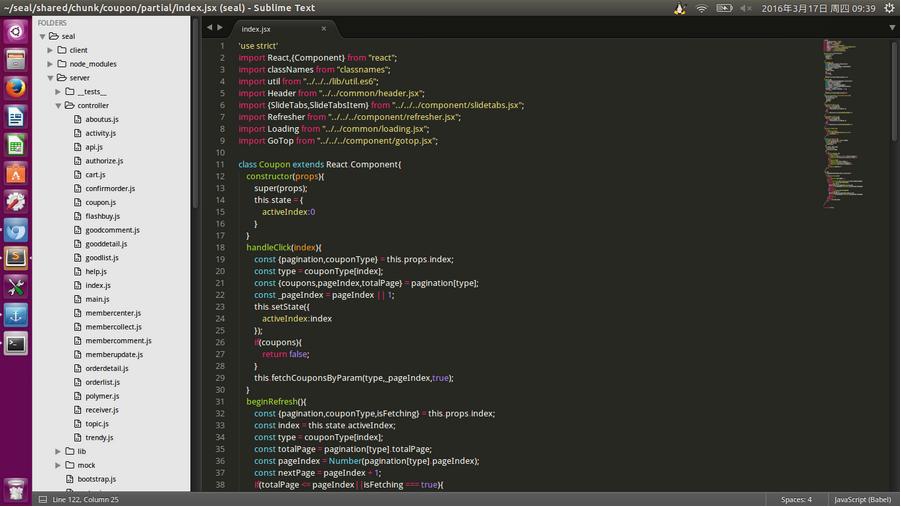Launch Sublime Text from the dock
901x507 pixels.
(x=15, y=258)
